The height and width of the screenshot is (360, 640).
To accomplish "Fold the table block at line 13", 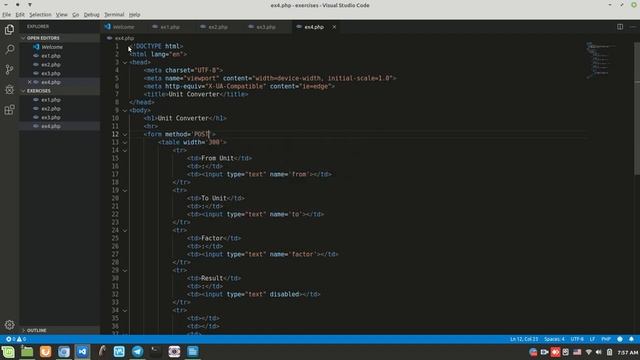I will pos(125,142).
